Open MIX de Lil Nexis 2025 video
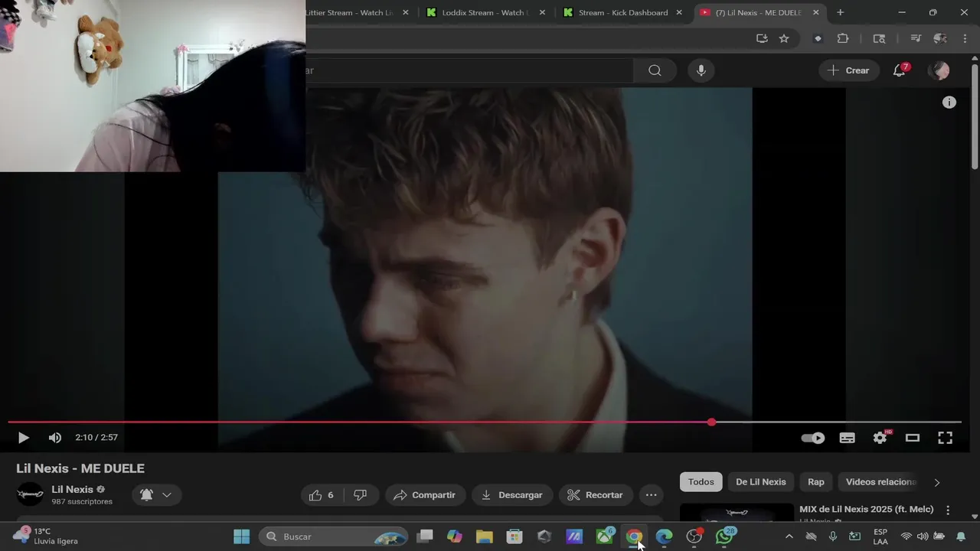 point(866,510)
